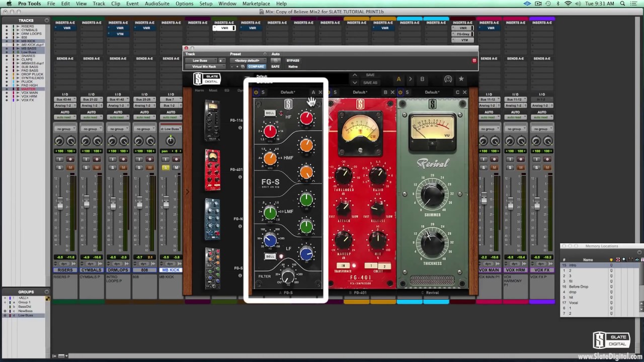Open CYMBALS no group dropdown
The width and height of the screenshot is (644, 362).
[91, 129]
